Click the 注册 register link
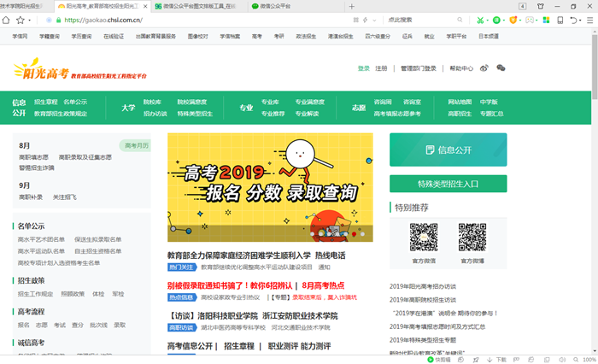This screenshot has height=364, width=598. click(381, 68)
